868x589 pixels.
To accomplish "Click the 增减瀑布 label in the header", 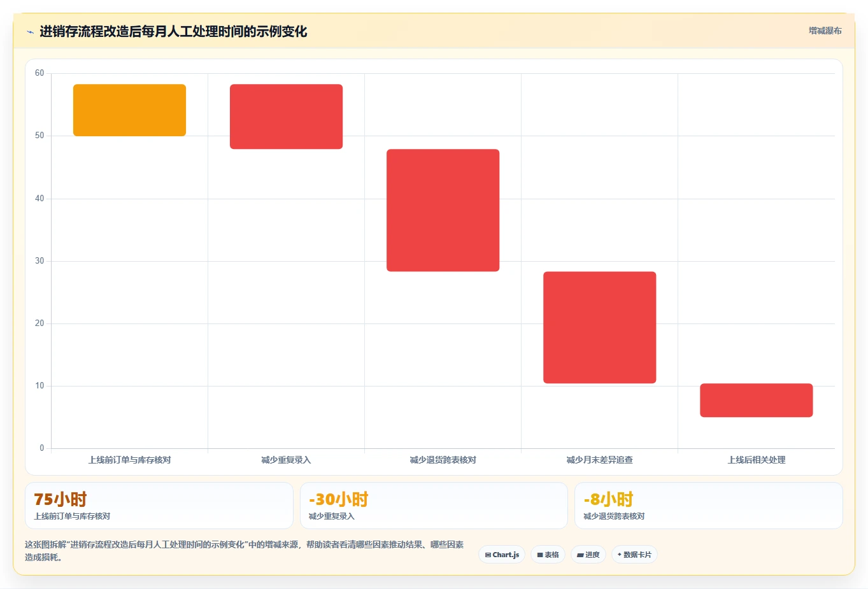I will click(825, 31).
